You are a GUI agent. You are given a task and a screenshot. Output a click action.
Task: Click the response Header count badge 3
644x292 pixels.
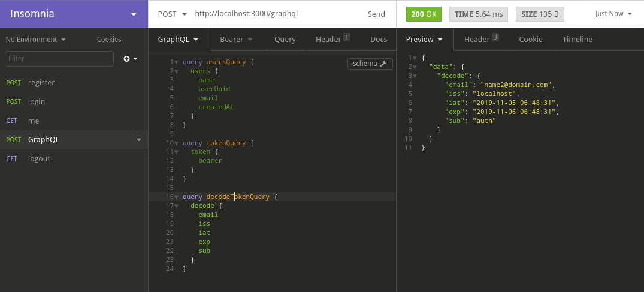coord(495,37)
